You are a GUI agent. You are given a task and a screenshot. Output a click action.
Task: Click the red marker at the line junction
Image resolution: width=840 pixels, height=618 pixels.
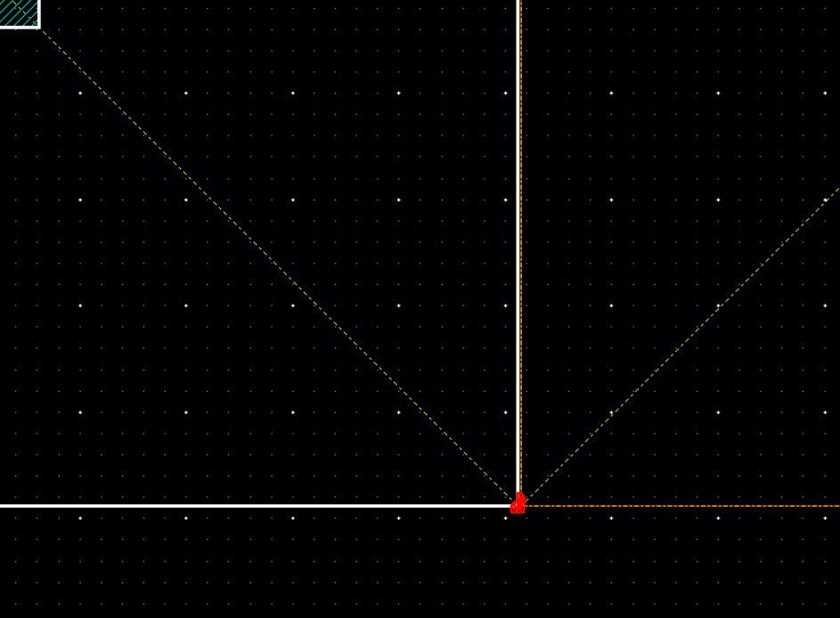point(518,504)
